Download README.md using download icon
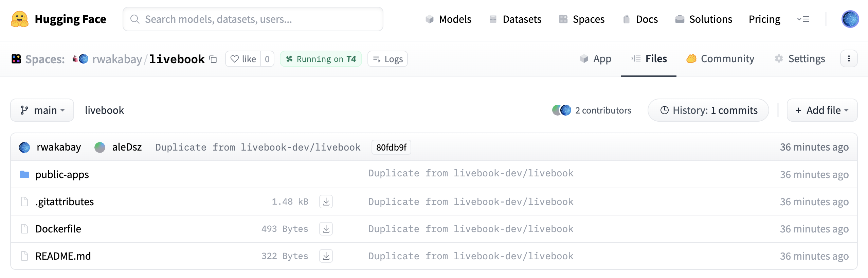This screenshot has width=868, height=278. click(326, 256)
